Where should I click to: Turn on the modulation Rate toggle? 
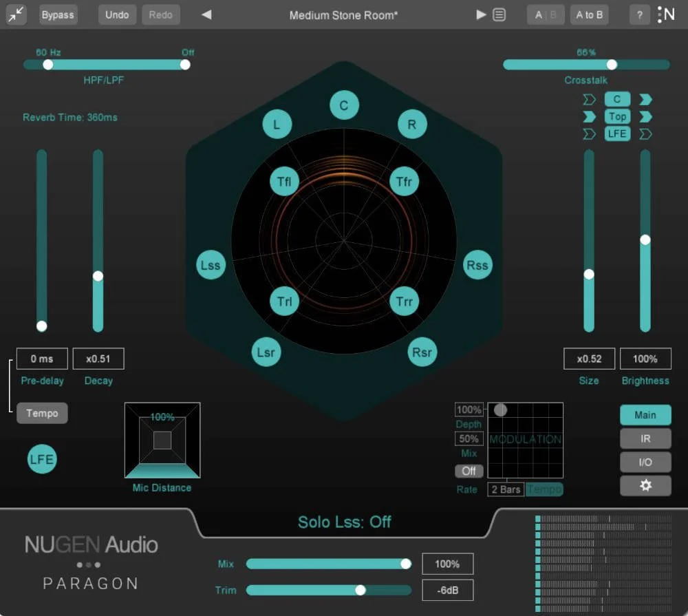pyautogui.click(x=469, y=471)
